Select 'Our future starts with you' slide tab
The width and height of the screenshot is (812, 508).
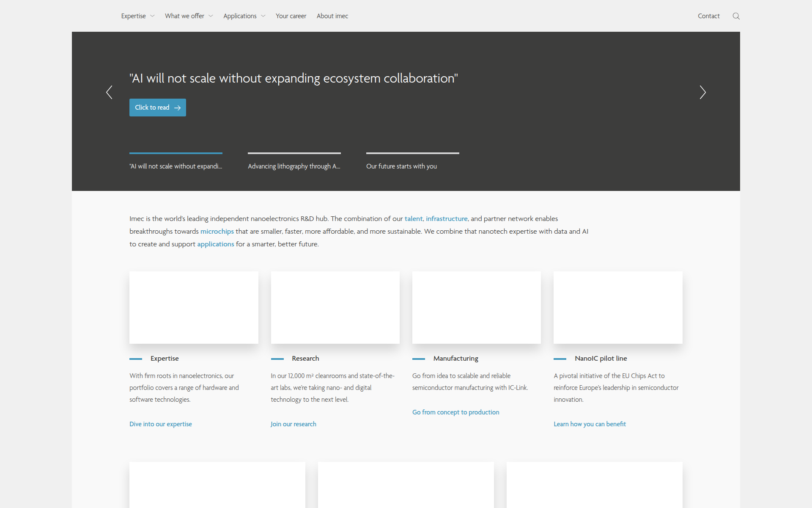[413, 162]
